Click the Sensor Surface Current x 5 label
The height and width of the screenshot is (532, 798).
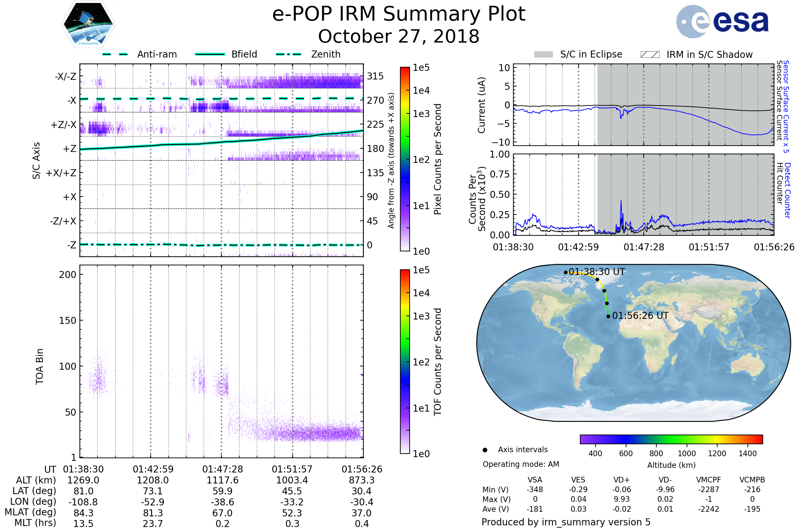click(786, 106)
